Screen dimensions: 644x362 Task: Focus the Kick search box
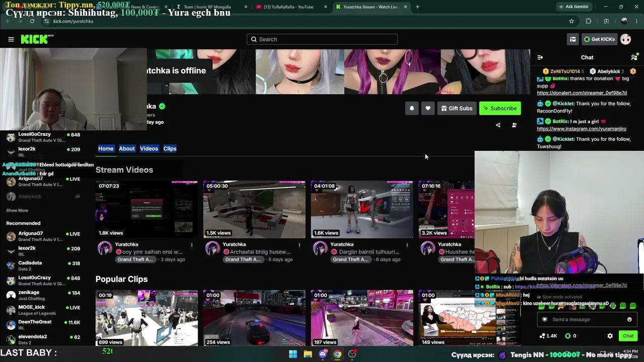322,39
